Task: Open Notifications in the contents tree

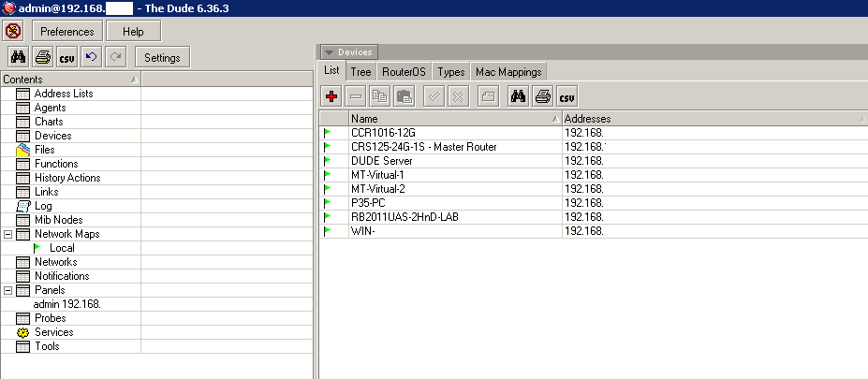Action: [62, 276]
